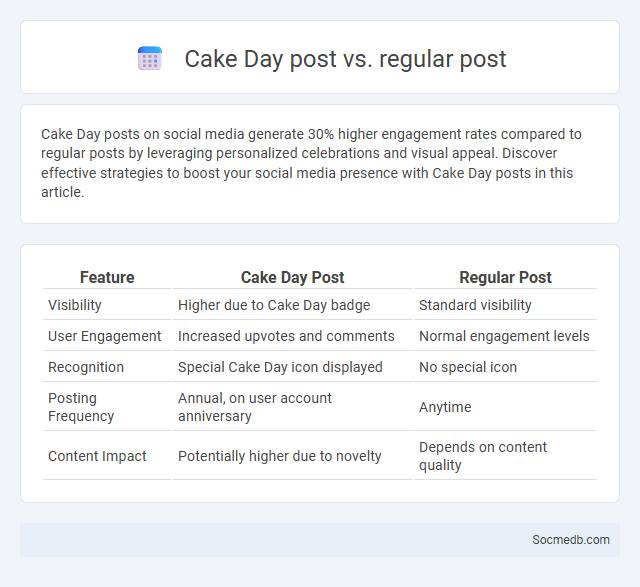Click 'Higher due to Cake Day badge' cell

tap(274, 305)
